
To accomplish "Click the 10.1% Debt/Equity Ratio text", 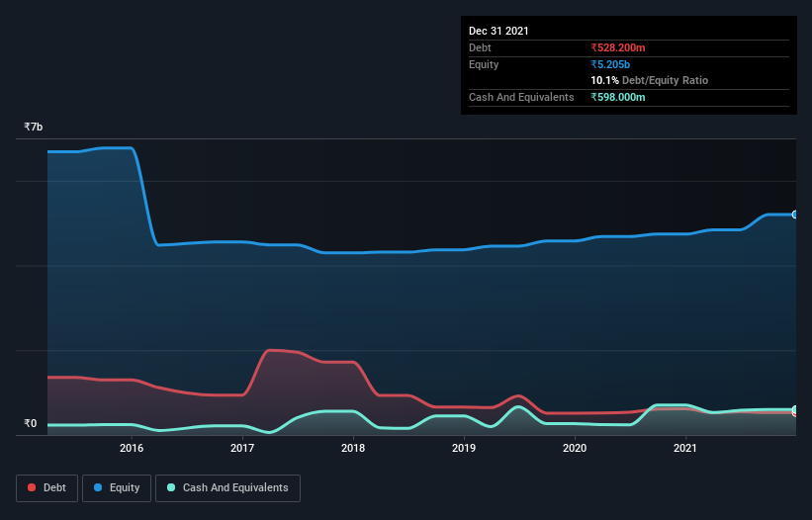I will coord(650,80).
